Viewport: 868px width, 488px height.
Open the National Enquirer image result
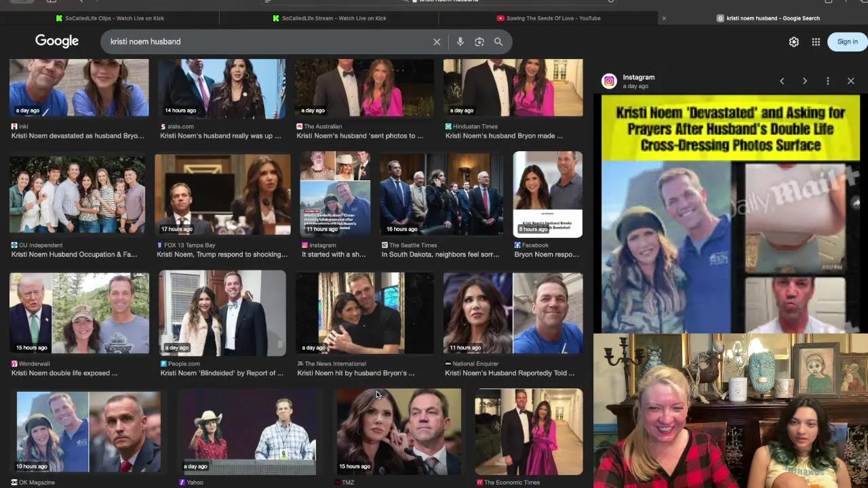point(513,313)
